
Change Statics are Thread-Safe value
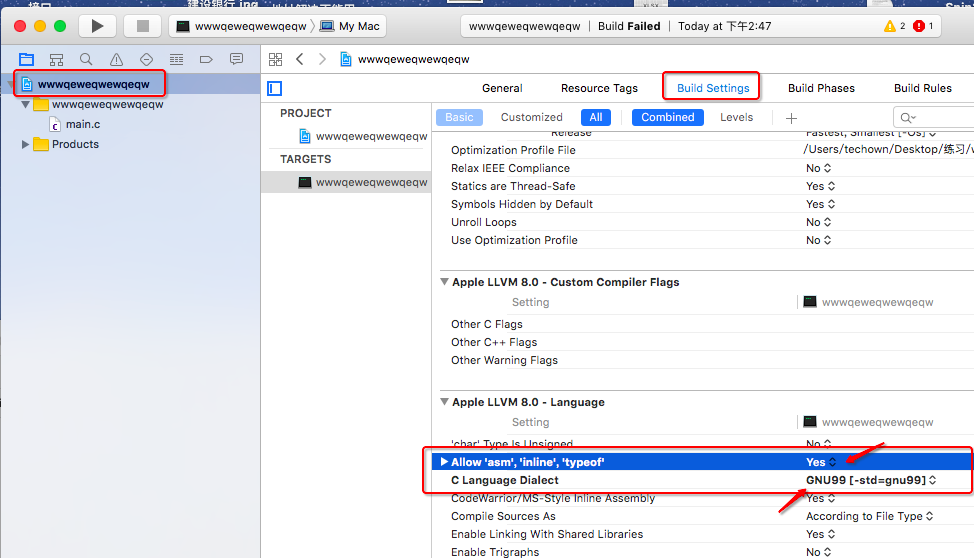tap(821, 186)
